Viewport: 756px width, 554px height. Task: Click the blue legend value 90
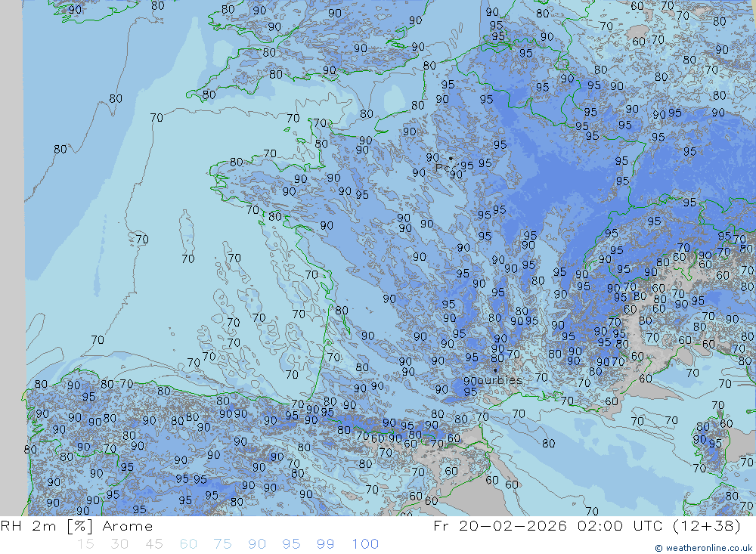(257, 544)
